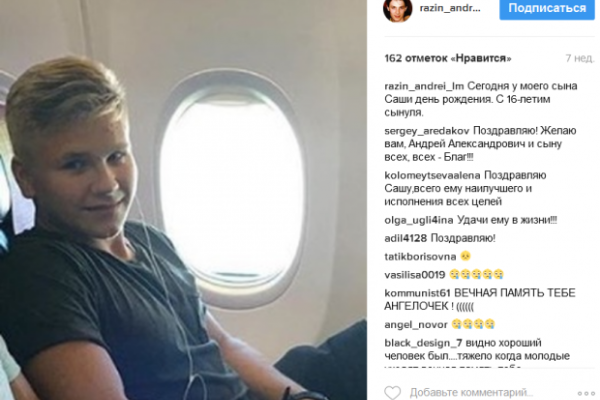Screen dimensions: 600x400
Task: Open tatikborisovna commenter profile
Action: tap(420, 256)
